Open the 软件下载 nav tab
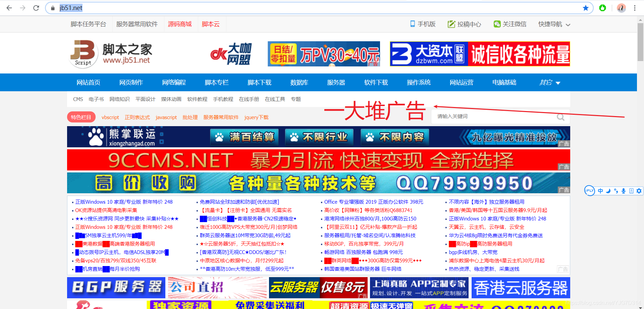The image size is (644, 309). (x=376, y=83)
